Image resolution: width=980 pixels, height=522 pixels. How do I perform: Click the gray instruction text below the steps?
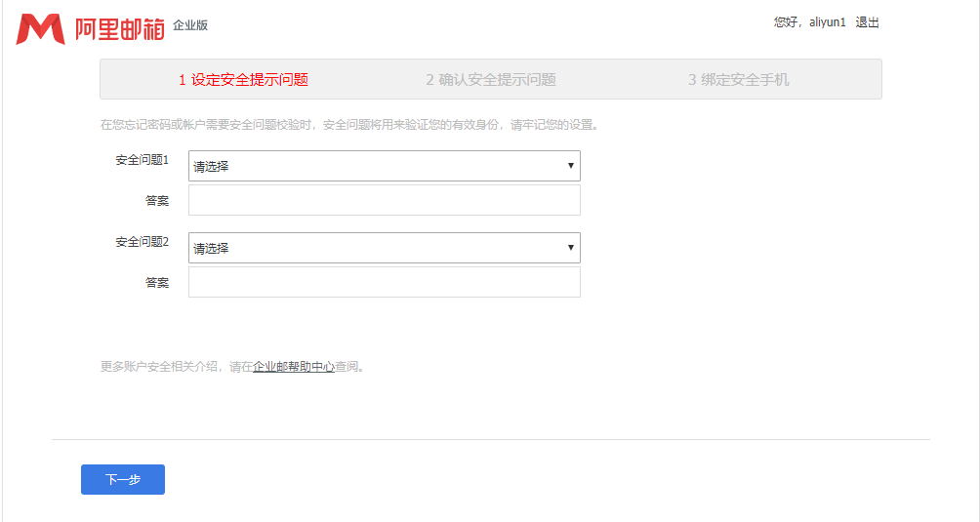coord(349,125)
